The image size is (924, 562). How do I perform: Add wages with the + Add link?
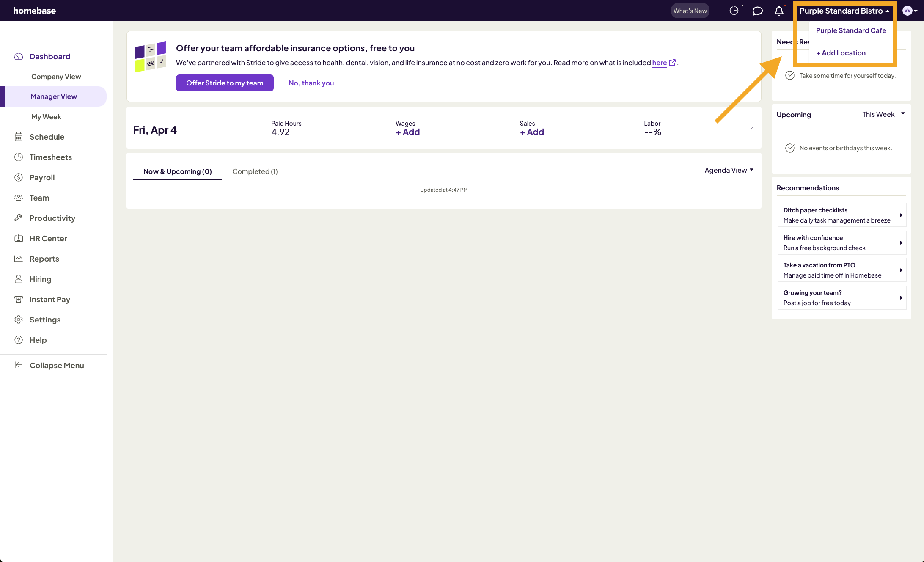pos(408,132)
